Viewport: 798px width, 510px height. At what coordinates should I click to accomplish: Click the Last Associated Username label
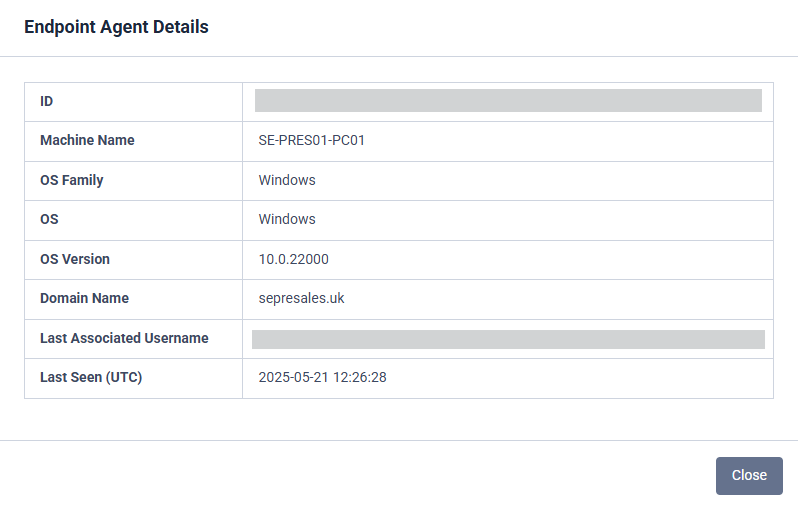(x=124, y=338)
